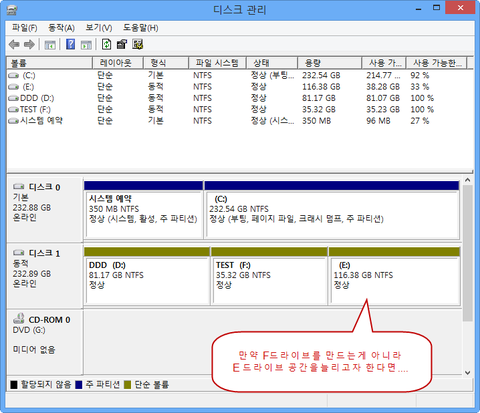Click the scroll down arrow in disk pane
The width and height of the screenshot is (480, 413).
[x=468, y=372]
